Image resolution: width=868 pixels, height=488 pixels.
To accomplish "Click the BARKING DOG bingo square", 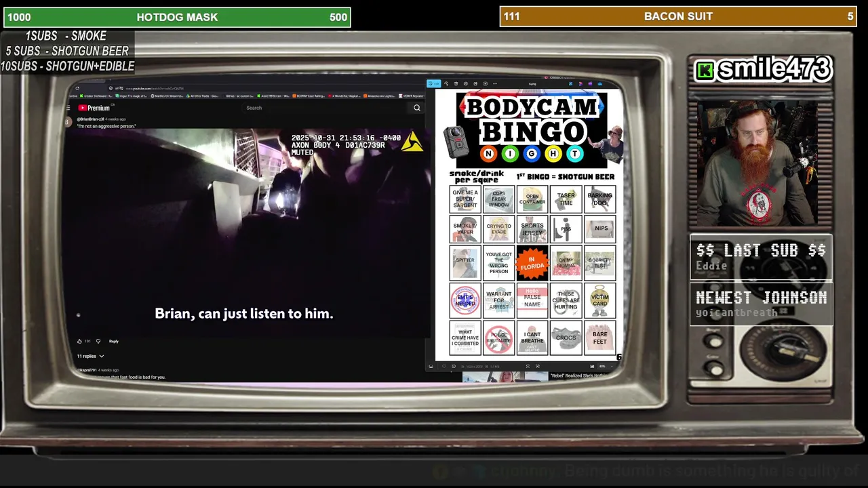I will tap(600, 199).
